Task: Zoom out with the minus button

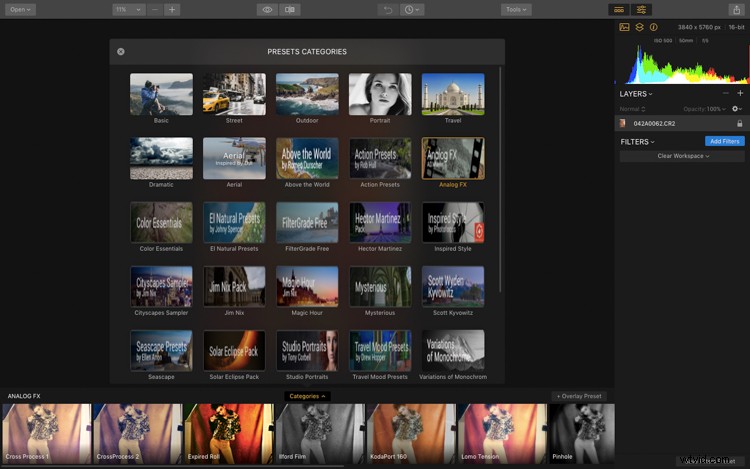Action: click(x=154, y=10)
